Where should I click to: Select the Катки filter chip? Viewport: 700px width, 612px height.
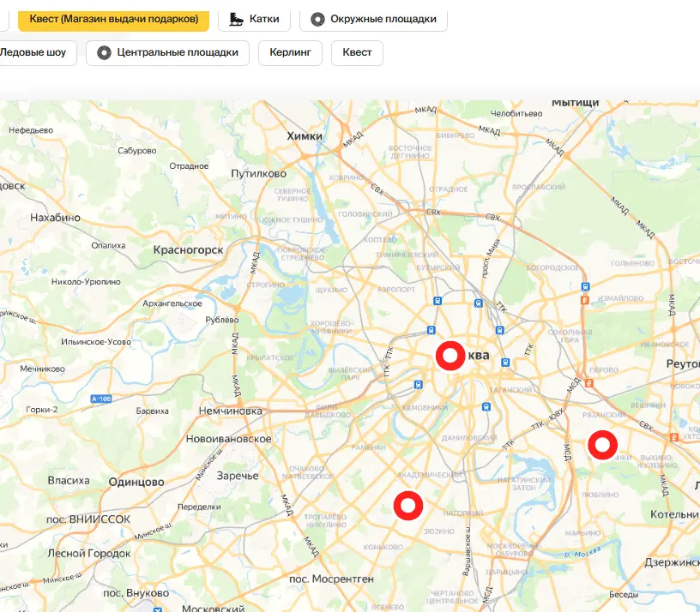[x=254, y=19]
